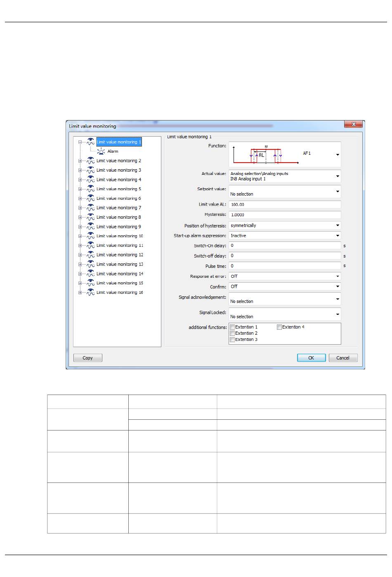Select Limit value monitoring 1 tree icon
Viewport: 392px width, 577px height.
(91, 142)
